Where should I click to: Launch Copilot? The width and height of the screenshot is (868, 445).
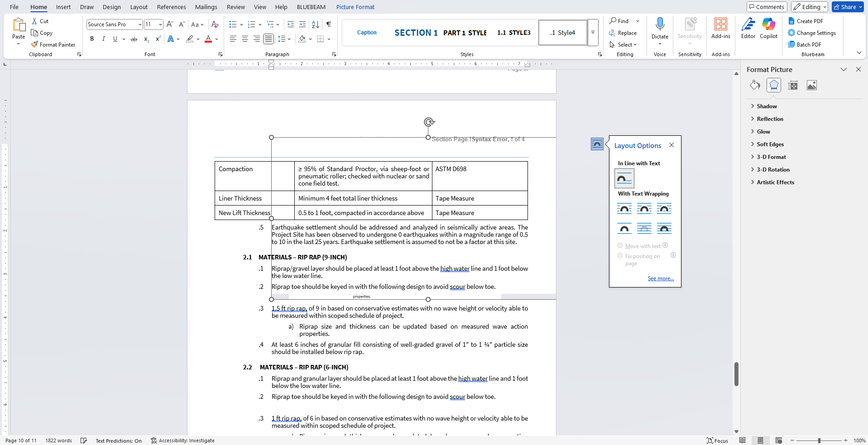[768, 28]
